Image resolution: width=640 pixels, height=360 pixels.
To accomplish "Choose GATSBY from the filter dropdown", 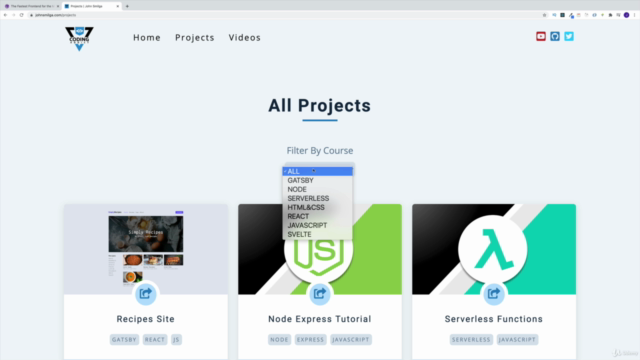I will pyautogui.click(x=318, y=180).
